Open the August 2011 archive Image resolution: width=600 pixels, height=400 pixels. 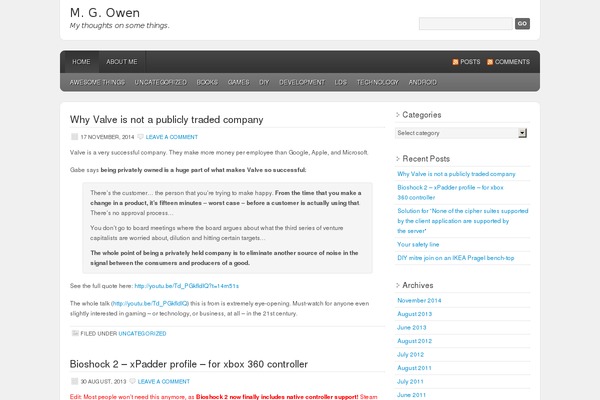coord(414,368)
